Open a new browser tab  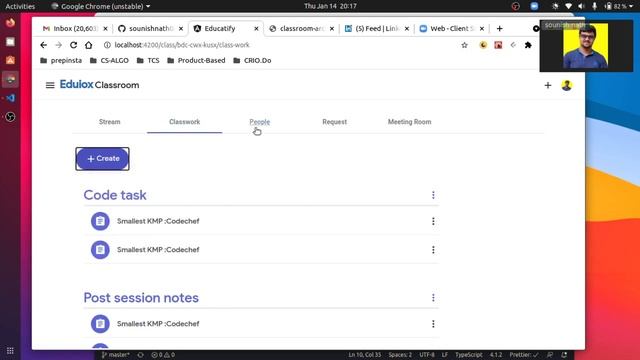(x=500, y=29)
